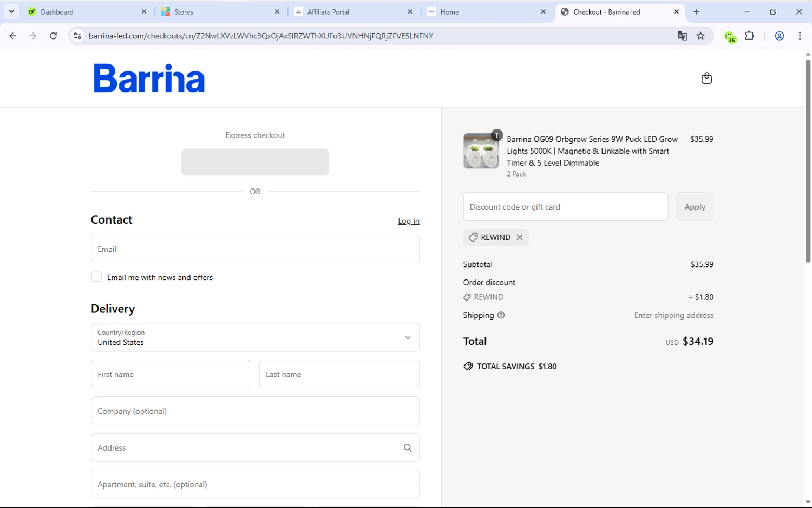Tick 'Email me with news and offers' checkbox
Image resolution: width=812 pixels, height=508 pixels.
(96, 277)
